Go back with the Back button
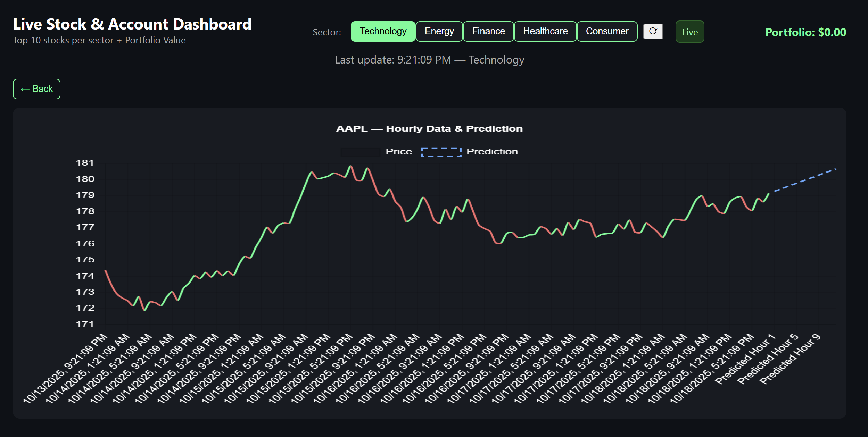 [x=36, y=89]
